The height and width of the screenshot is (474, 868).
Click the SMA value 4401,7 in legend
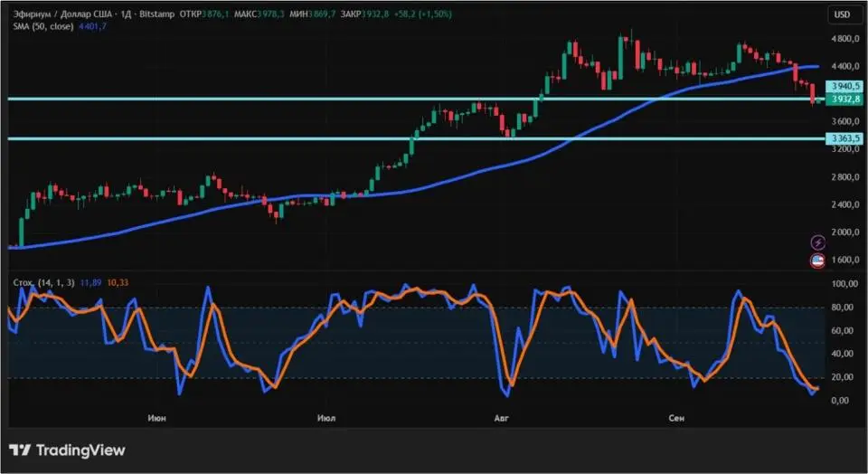pos(93,26)
